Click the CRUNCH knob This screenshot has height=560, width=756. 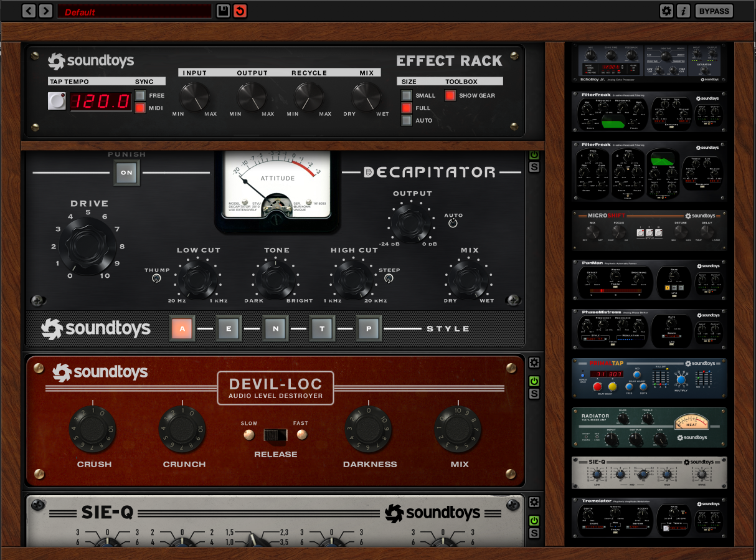pyautogui.click(x=182, y=429)
